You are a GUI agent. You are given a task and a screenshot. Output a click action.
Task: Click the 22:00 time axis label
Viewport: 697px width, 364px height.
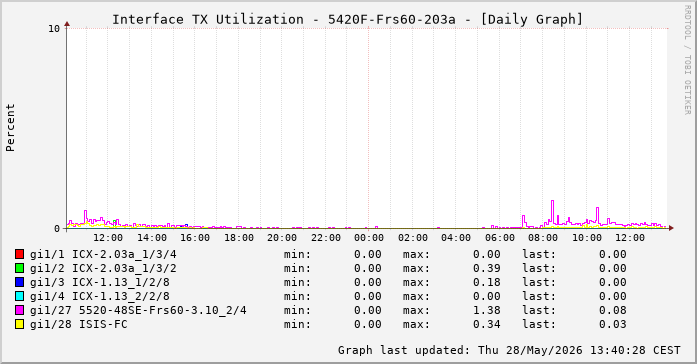(x=325, y=238)
